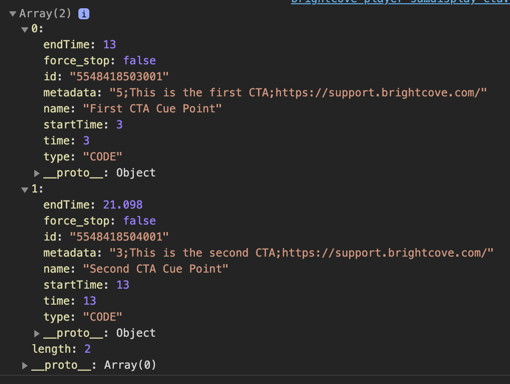
Task: Collapse the index 0 object entry
Action: [25, 29]
